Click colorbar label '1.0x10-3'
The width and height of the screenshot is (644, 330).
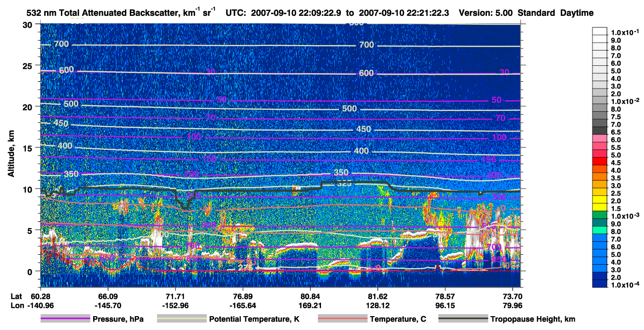point(624,216)
